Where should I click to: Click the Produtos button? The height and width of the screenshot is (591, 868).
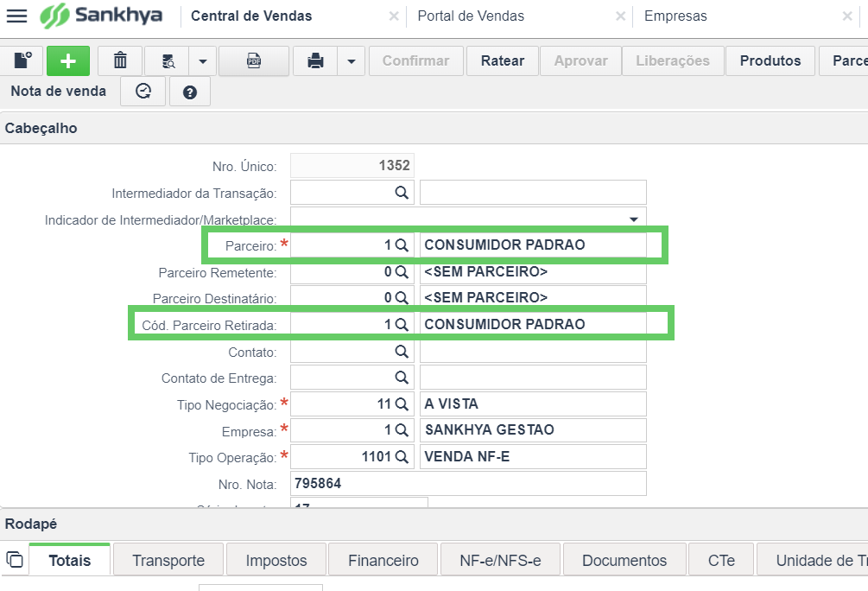[x=770, y=60]
